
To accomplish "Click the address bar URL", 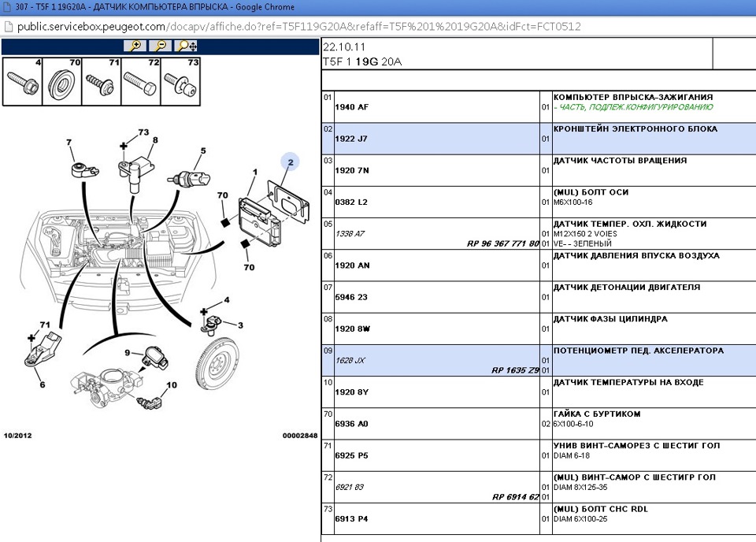I will [x=299, y=27].
